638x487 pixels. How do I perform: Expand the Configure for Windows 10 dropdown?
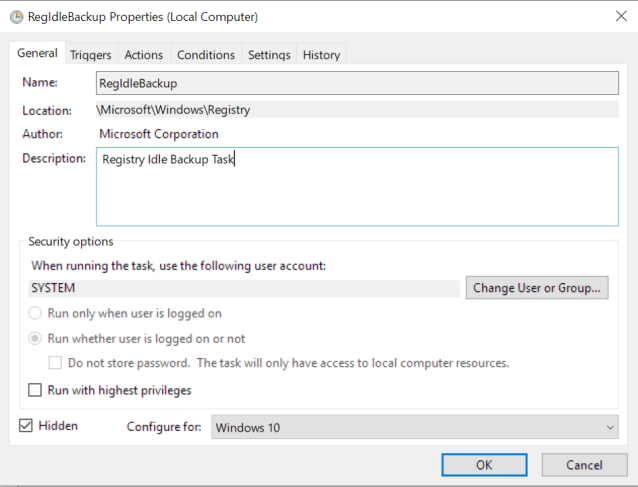(415, 427)
